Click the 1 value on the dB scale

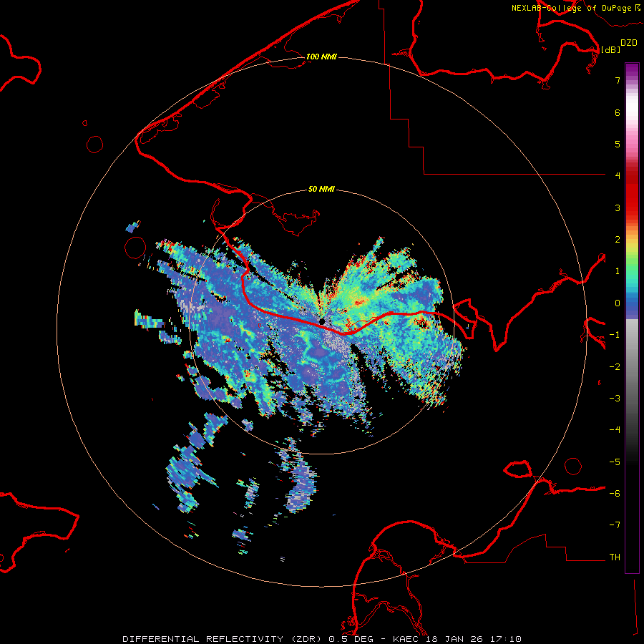[x=618, y=271]
